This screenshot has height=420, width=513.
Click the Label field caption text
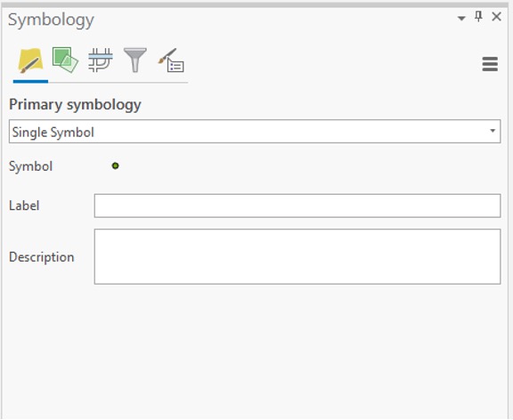pos(24,206)
